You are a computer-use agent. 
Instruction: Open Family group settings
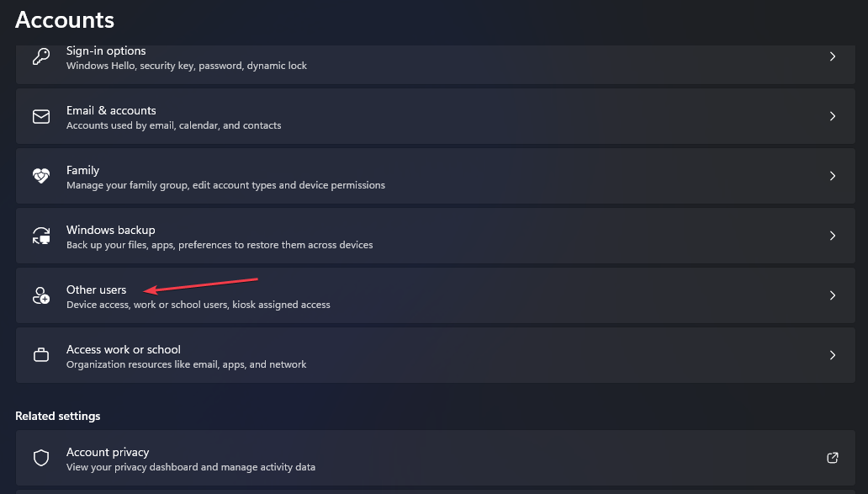click(x=435, y=176)
